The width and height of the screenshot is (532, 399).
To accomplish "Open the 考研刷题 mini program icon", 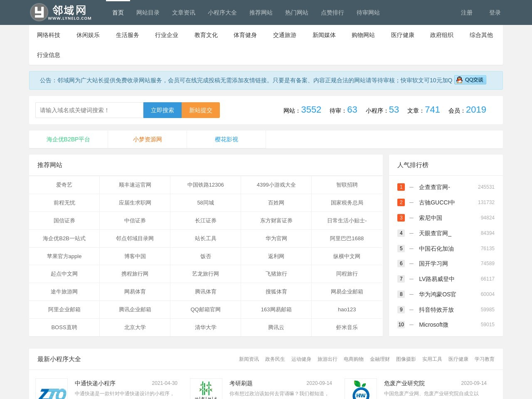I will point(206,389).
